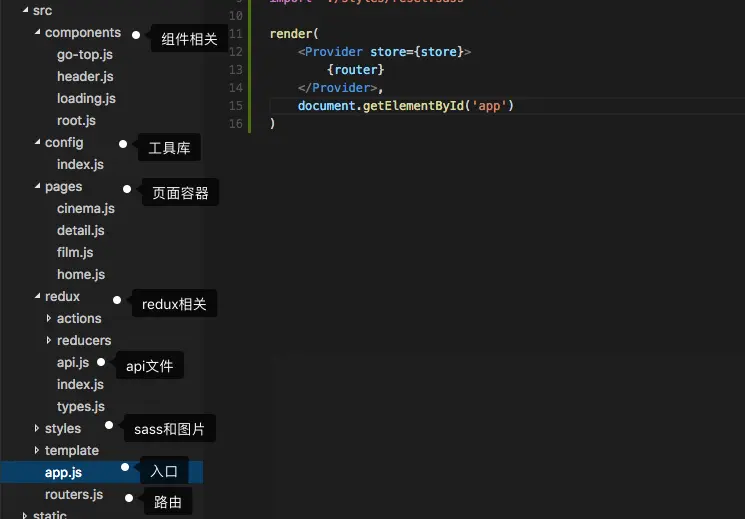Select the redux folder name
This screenshot has height=519, width=745.
[x=62, y=296]
